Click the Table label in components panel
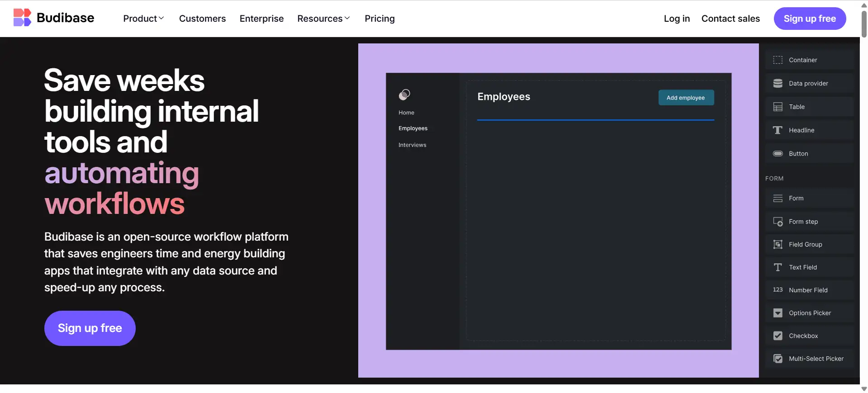Screen dimensions: 868x393 tap(797, 107)
